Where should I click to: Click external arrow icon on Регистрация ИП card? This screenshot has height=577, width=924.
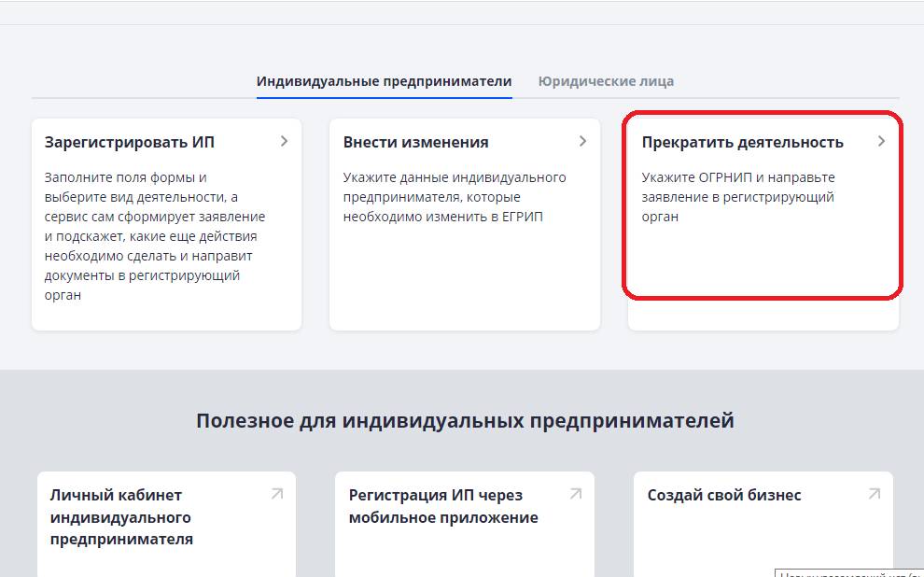pos(576,494)
